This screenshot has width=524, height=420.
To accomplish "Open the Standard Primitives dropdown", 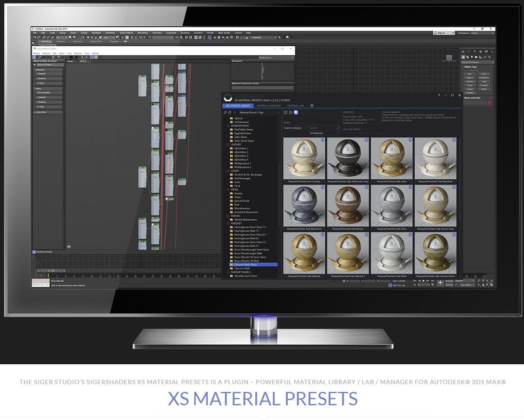I will click(477, 62).
